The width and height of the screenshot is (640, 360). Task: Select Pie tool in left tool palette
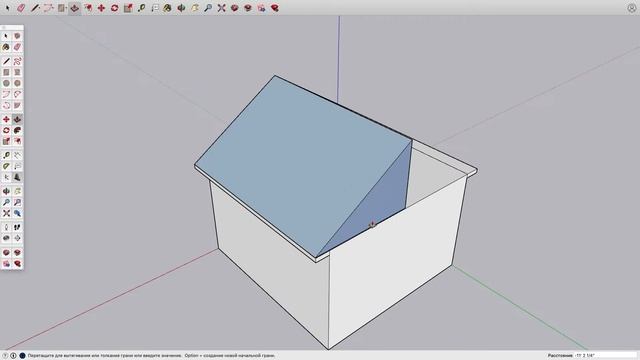pyautogui.click(x=17, y=105)
